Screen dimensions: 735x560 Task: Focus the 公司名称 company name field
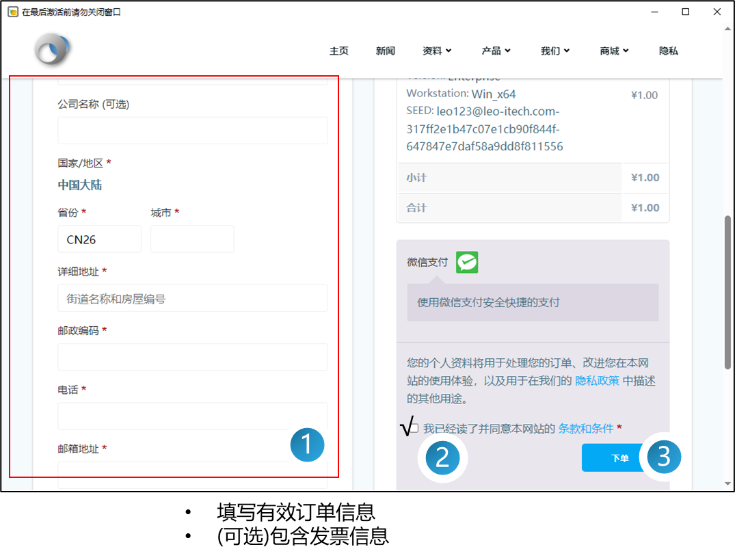point(192,131)
